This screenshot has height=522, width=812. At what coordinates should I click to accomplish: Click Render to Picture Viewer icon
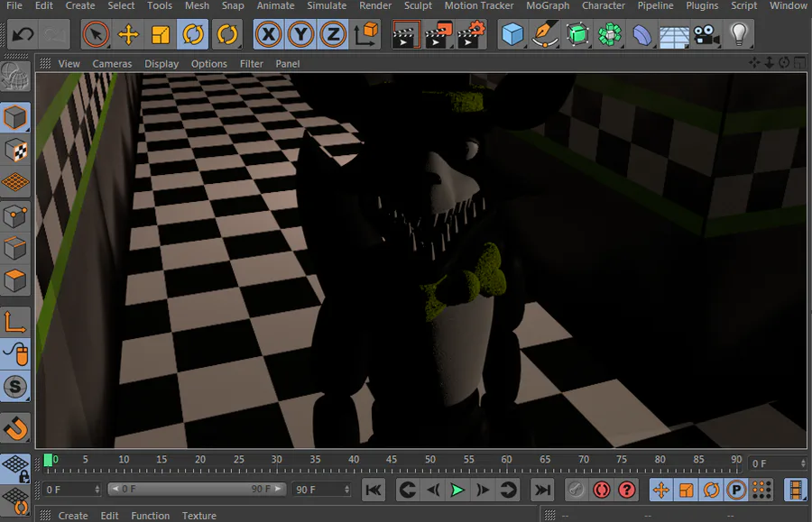point(438,34)
